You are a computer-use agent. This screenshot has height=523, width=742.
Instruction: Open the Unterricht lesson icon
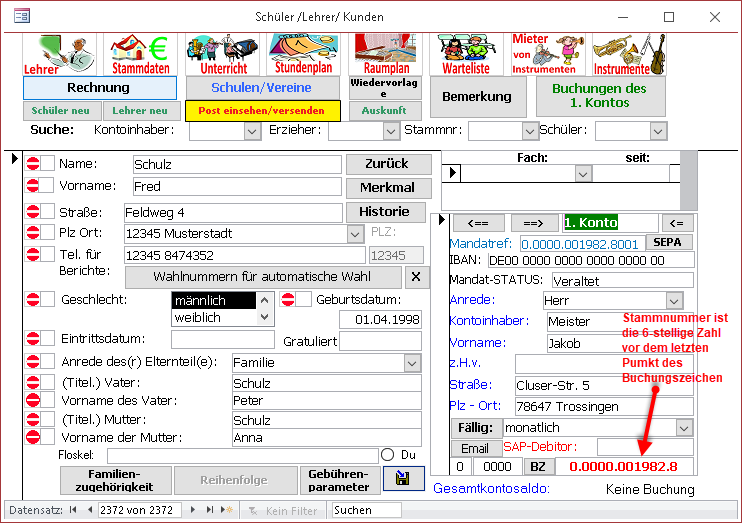[x=218, y=54]
